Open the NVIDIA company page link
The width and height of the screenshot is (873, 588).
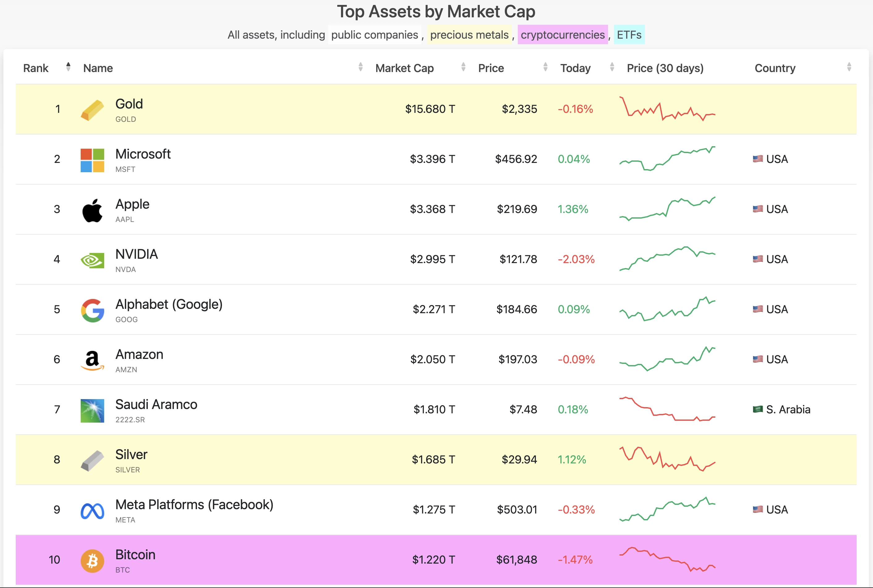[x=137, y=254]
